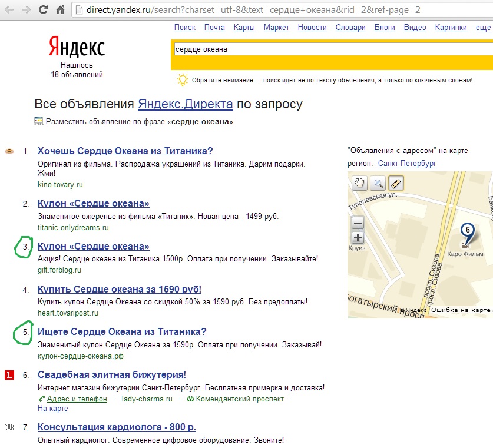Open the Поиск navigation link
This screenshot has width=493, height=448.
coord(185,28)
